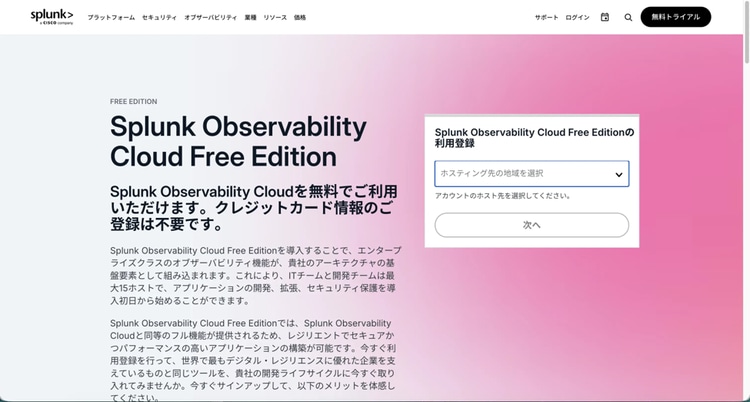Click the FREE EDITION label text
Viewport: 750px width, 402px height.
click(x=133, y=101)
